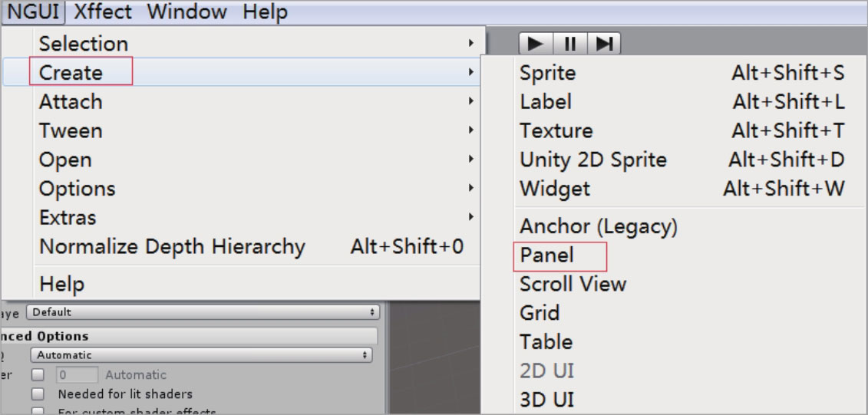The image size is (868, 415).
Task: Expand the Extras submenu
Action: (x=243, y=217)
